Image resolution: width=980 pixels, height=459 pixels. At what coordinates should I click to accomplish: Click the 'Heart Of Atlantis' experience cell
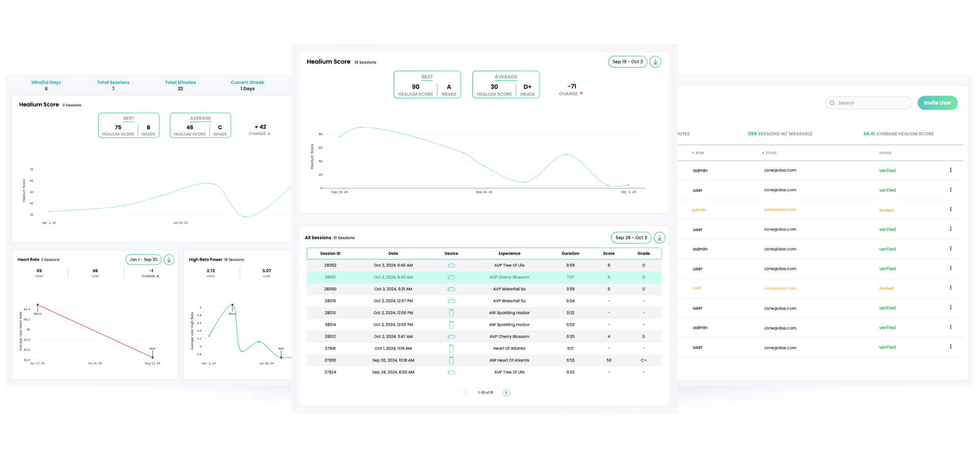tap(509, 348)
